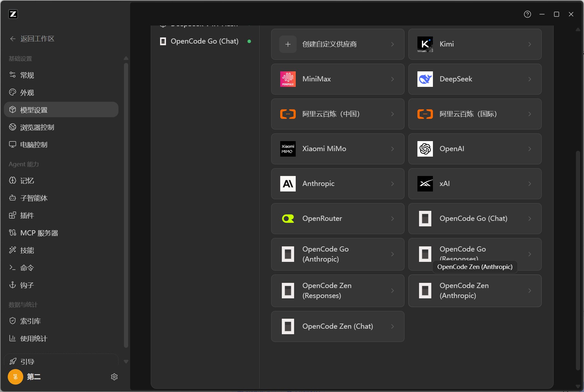Expand the MiniMax provider chevron

click(393, 79)
